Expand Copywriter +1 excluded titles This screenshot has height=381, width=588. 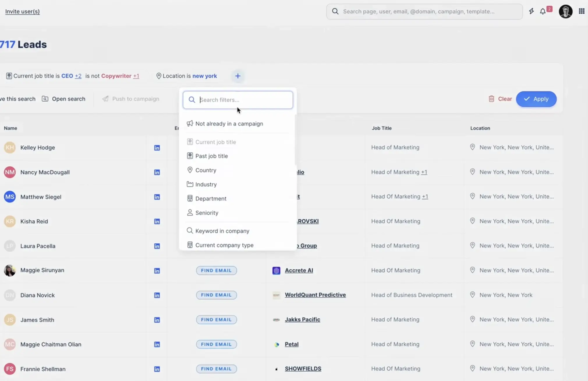pos(136,76)
